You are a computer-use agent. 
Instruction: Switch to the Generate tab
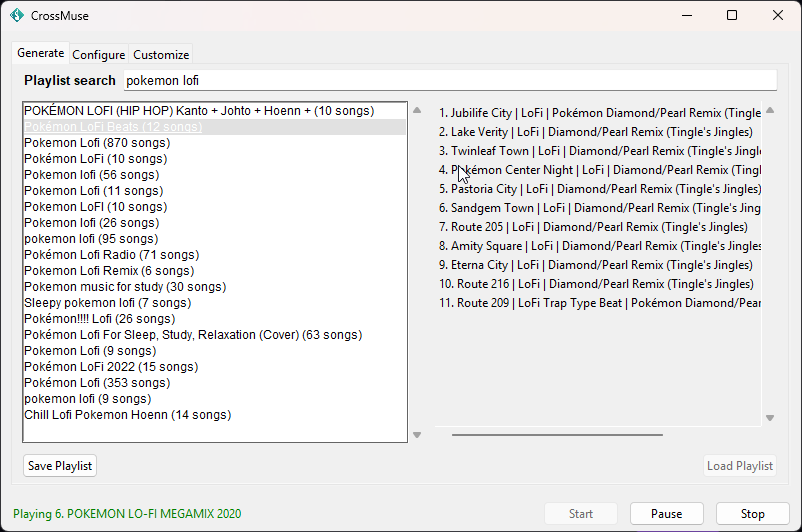click(40, 53)
